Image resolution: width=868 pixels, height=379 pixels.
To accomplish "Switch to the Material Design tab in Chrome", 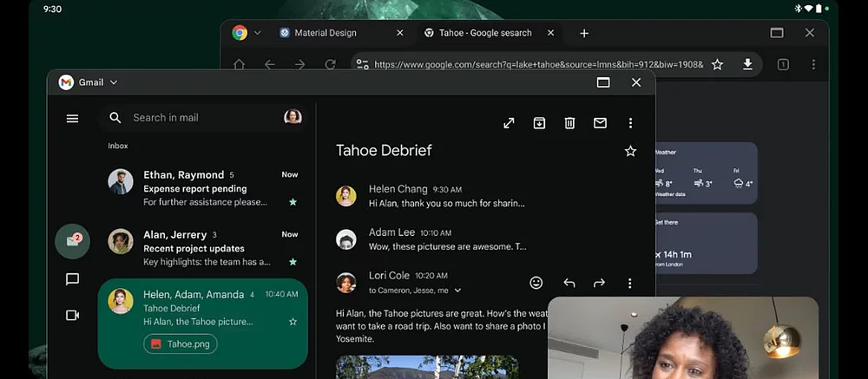I will [x=325, y=33].
